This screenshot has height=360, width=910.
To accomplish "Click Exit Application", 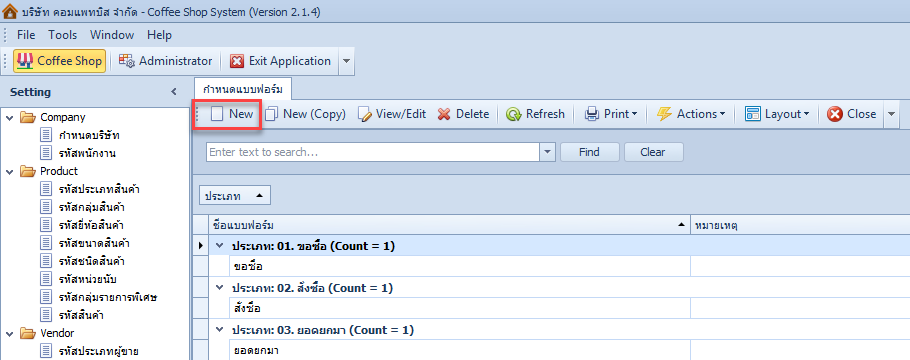I will coord(281,61).
